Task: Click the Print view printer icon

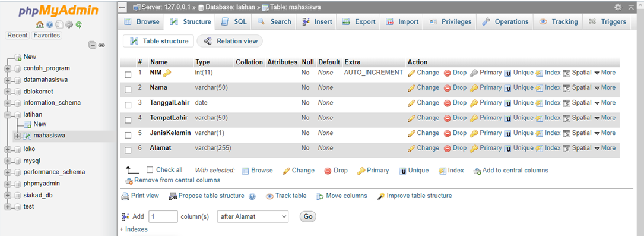Action: tap(125, 197)
